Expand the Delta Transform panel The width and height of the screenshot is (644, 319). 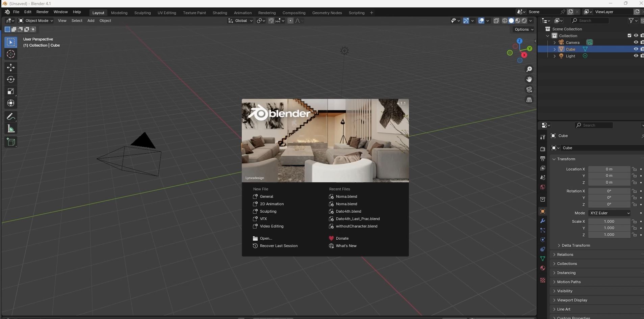coord(575,245)
